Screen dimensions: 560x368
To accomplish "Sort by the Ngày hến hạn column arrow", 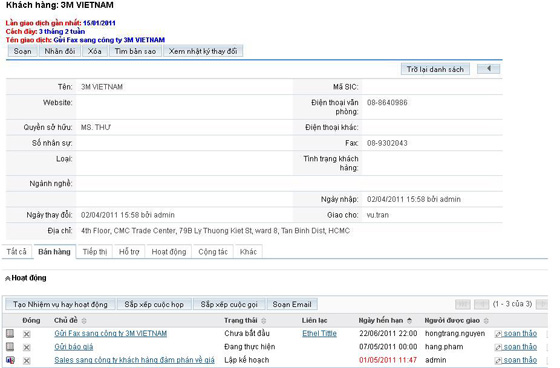I will click(x=409, y=320).
